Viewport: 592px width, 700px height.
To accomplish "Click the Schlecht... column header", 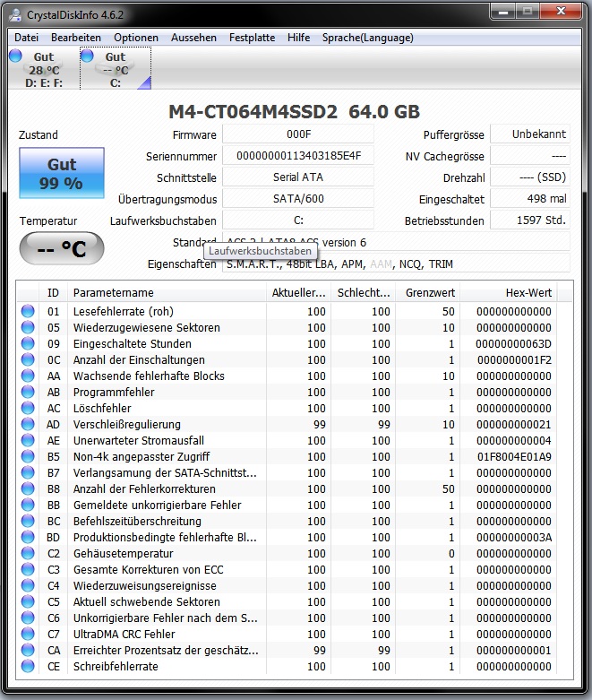I will click(x=363, y=292).
